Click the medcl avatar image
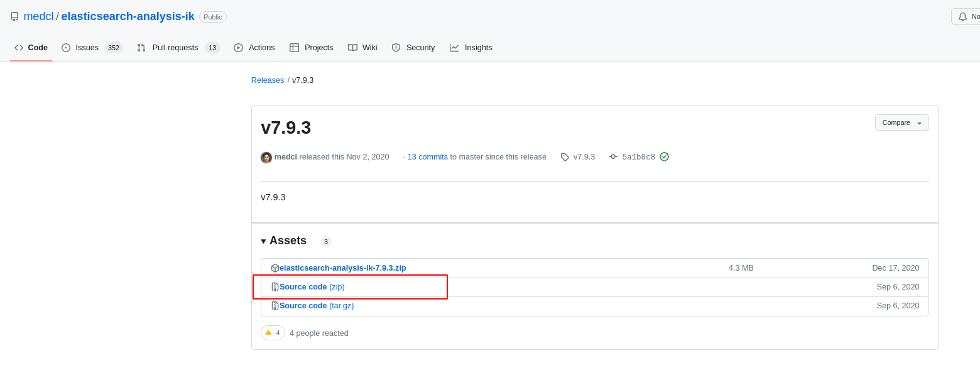This screenshot has width=980, height=378. [x=266, y=158]
